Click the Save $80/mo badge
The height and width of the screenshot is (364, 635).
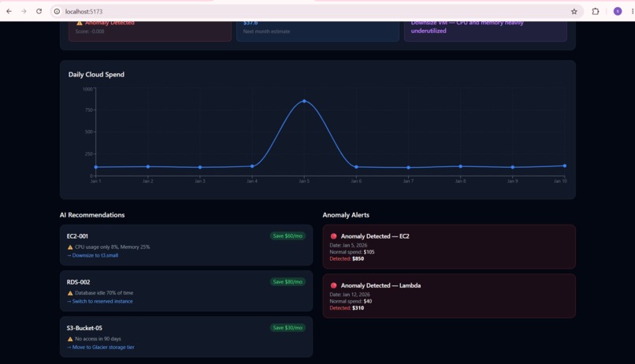[288, 282]
